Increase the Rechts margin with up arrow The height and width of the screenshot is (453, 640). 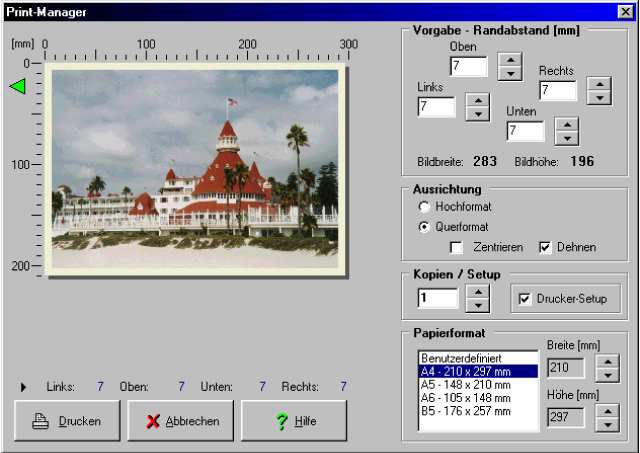600,85
